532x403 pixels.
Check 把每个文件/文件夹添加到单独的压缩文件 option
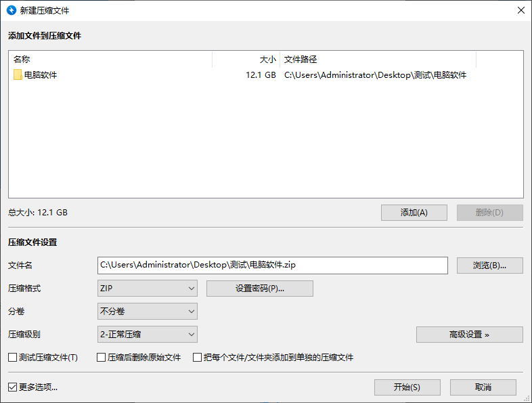coord(198,357)
